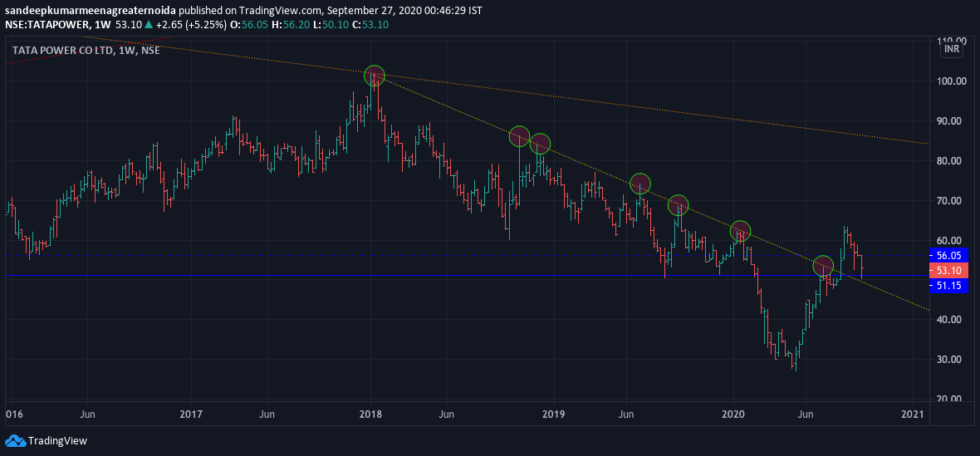Click the TradingView logo at the bottom

click(47, 441)
